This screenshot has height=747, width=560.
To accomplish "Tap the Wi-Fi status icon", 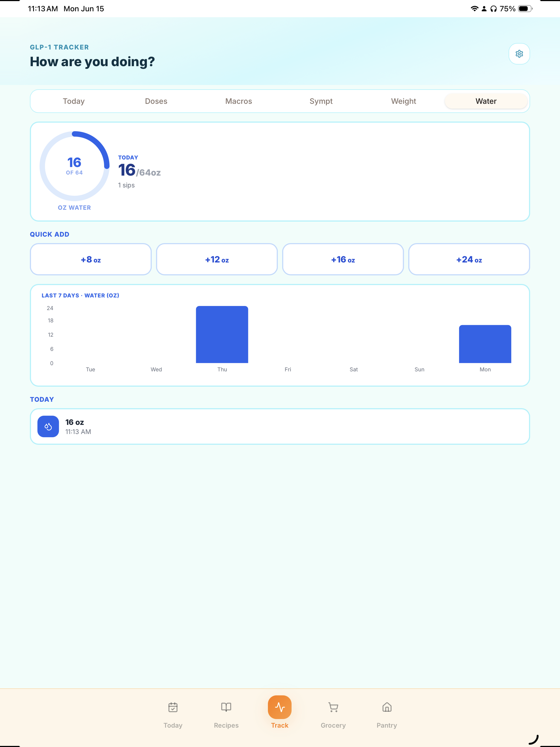I will [x=474, y=9].
